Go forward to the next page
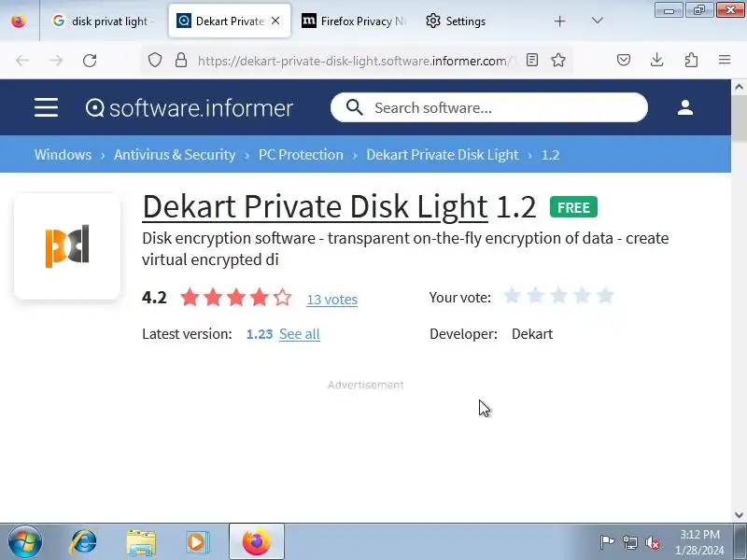Screen dimensions: 747x560 point(56,61)
